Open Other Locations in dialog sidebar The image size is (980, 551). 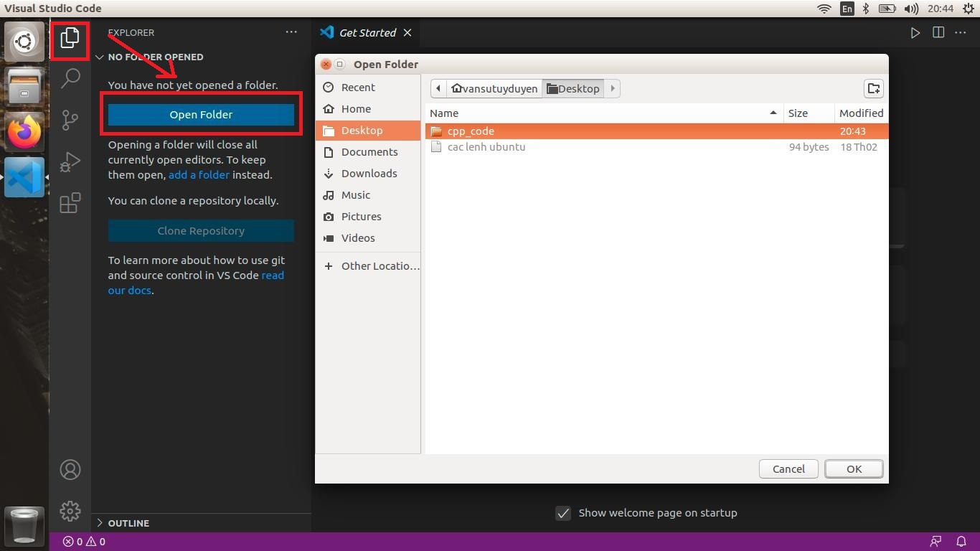click(x=368, y=265)
